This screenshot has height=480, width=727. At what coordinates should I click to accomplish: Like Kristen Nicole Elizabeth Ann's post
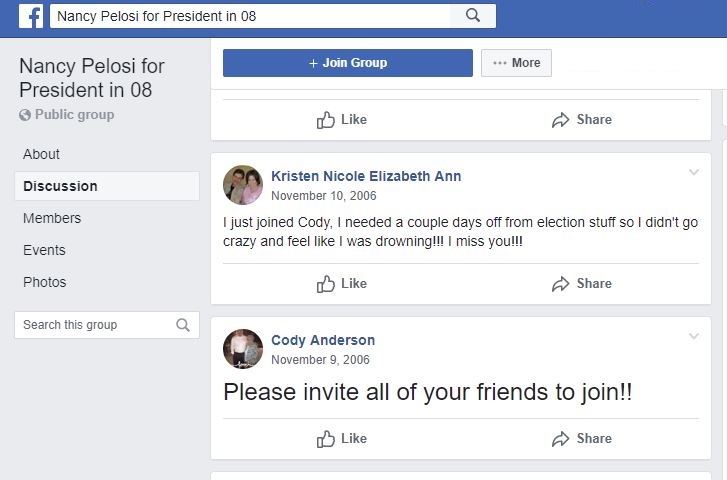tap(342, 284)
